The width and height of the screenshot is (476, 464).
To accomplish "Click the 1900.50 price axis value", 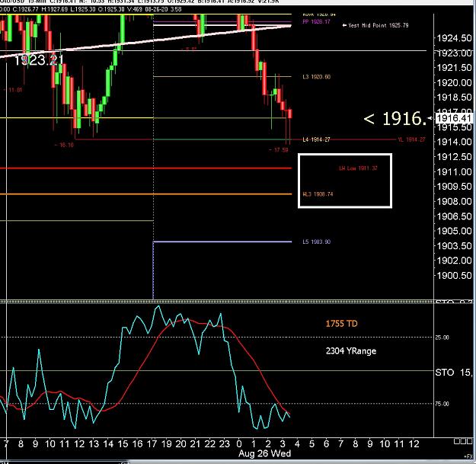I will point(454,276).
